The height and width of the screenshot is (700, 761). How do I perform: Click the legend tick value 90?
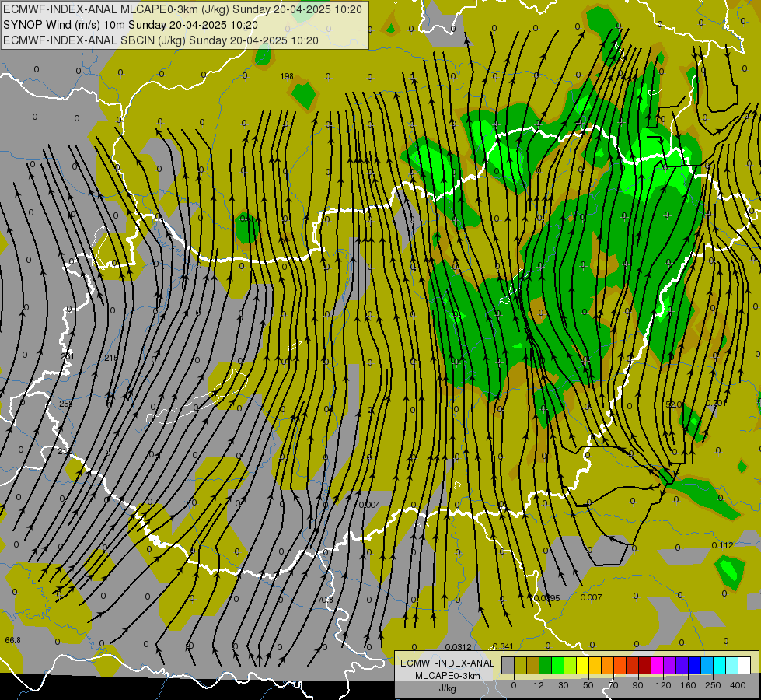(x=637, y=685)
